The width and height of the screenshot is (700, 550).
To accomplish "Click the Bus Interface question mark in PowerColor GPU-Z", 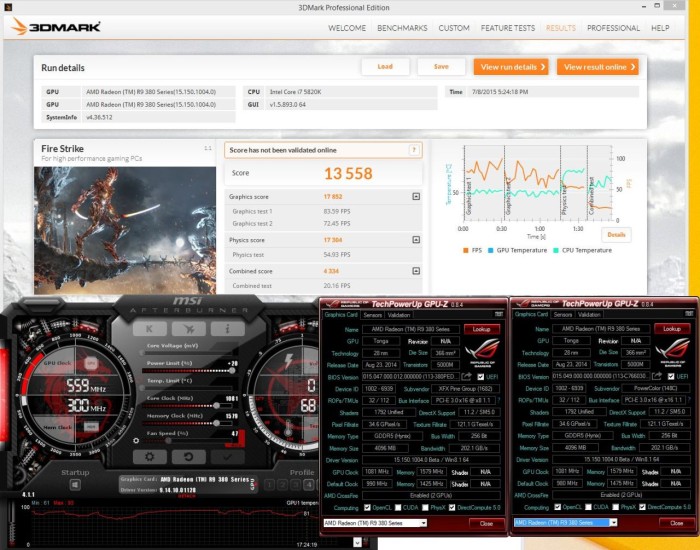I will (689, 400).
